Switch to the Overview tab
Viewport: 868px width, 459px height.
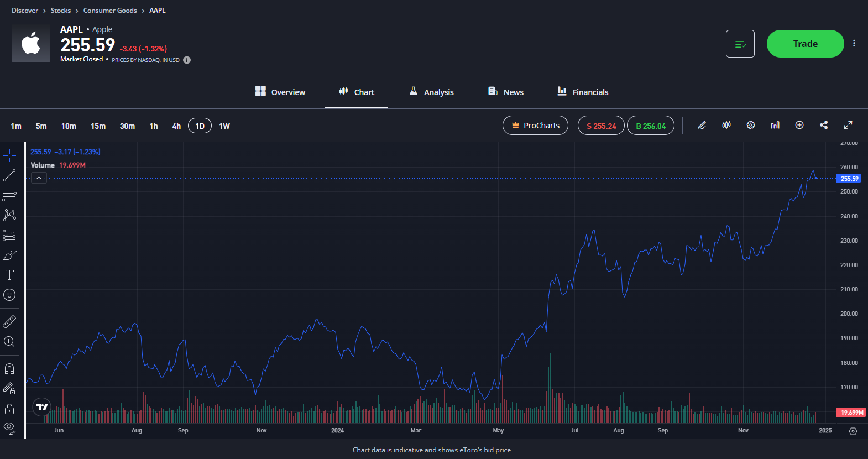pyautogui.click(x=280, y=92)
